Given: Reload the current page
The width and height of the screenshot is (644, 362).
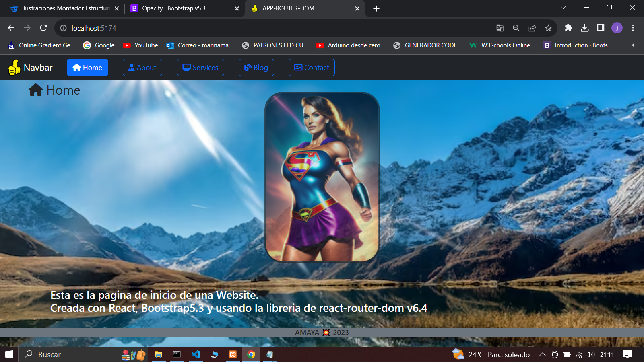Looking at the screenshot, I should coord(43,28).
